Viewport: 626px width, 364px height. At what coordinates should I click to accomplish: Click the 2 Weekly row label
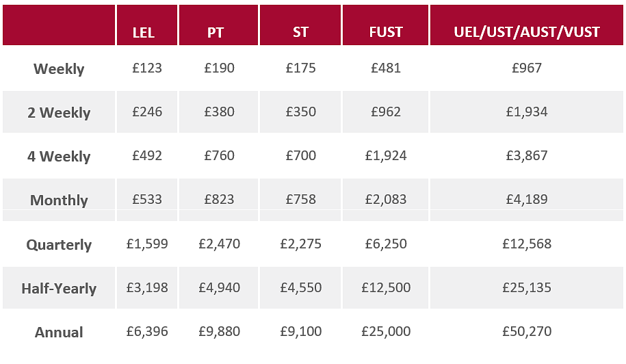59,113
